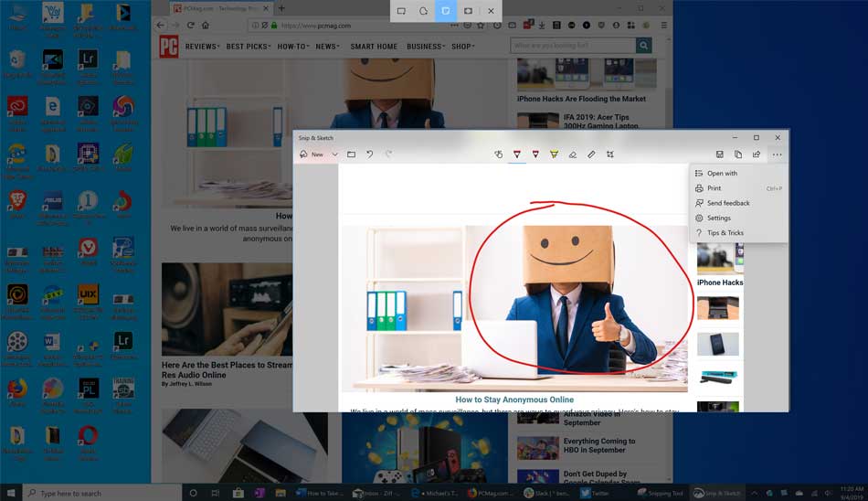Select the Image Crop tool
868x501 pixels.
tap(610, 155)
